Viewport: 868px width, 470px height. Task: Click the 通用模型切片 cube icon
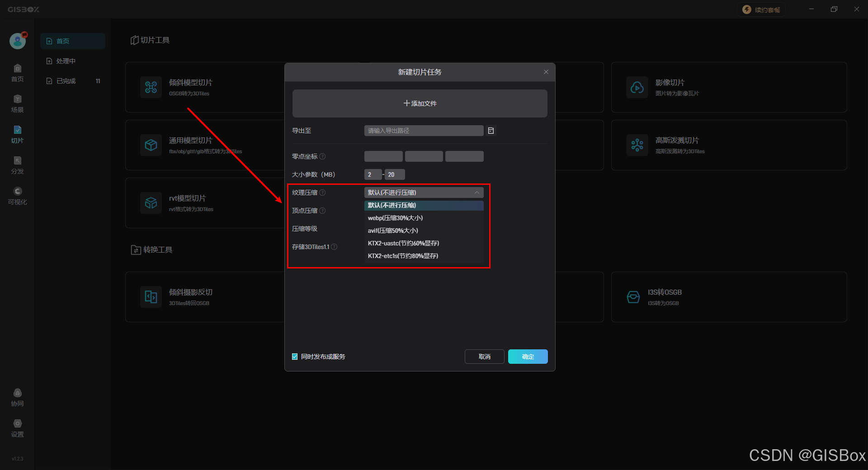click(151, 145)
